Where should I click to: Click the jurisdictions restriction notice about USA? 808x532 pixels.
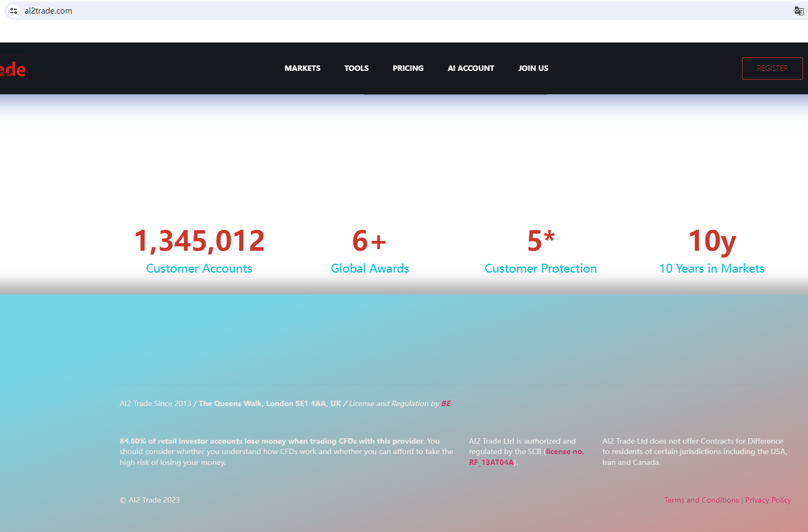(695, 452)
